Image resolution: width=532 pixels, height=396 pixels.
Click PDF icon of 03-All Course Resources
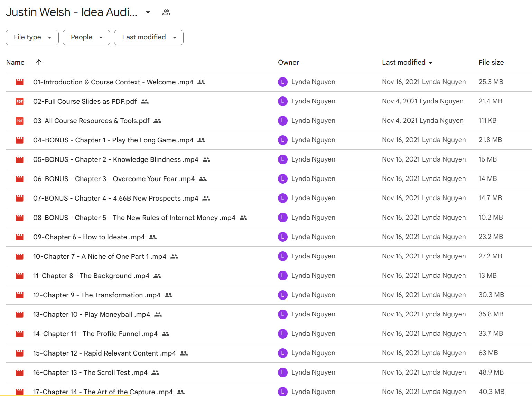[20, 121]
